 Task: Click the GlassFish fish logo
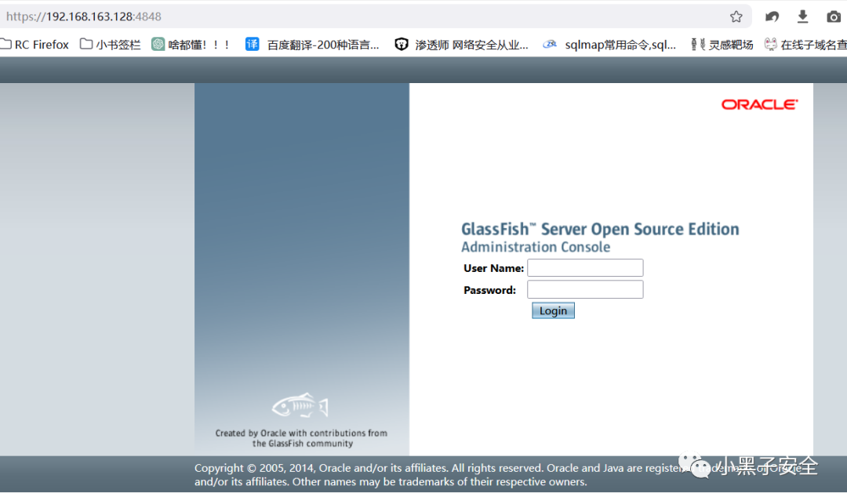(300, 405)
